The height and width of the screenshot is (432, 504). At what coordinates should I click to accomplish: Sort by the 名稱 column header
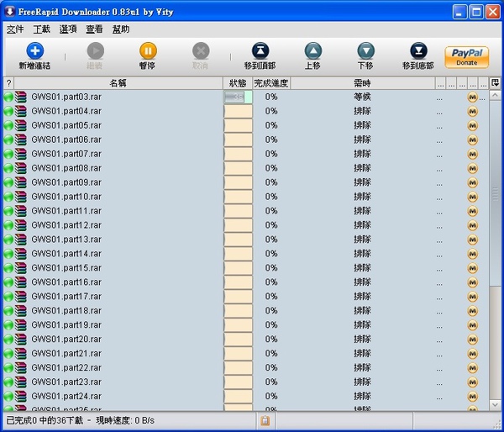pos(118,83)
